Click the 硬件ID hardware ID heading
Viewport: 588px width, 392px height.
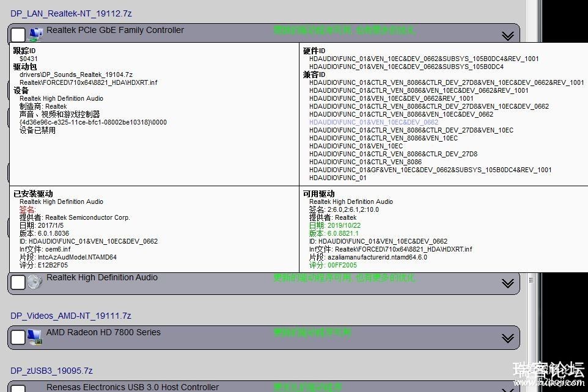click(314, 51)
